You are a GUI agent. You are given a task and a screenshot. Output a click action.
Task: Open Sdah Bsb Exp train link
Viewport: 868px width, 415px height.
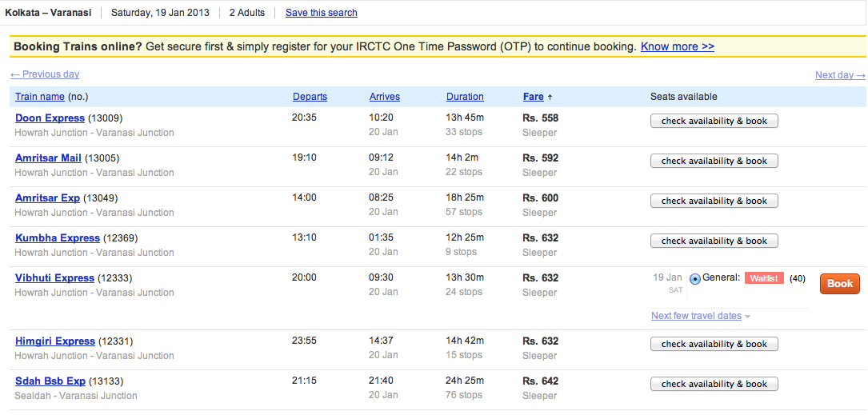click(50, 381)
